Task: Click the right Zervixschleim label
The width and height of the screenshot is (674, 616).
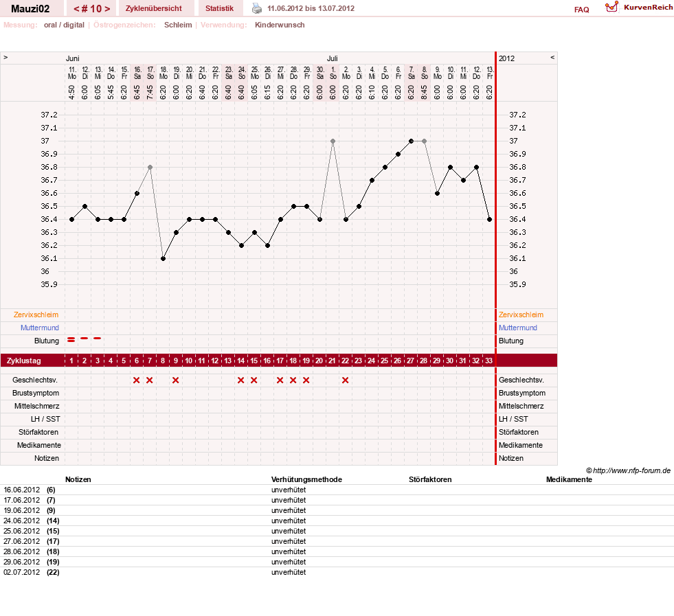Action: [x=521, y=315]
